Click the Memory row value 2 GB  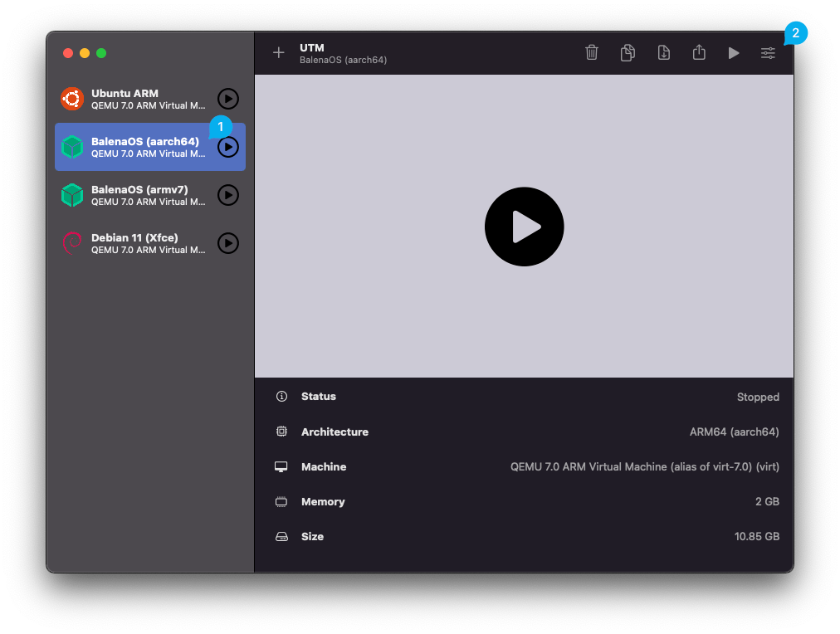767,502
